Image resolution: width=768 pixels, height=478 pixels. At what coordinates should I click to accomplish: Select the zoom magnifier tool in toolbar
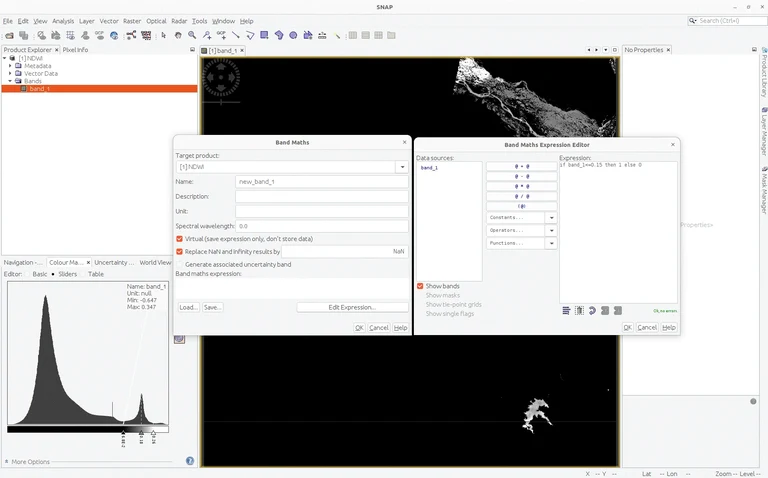tap(192, 35)
